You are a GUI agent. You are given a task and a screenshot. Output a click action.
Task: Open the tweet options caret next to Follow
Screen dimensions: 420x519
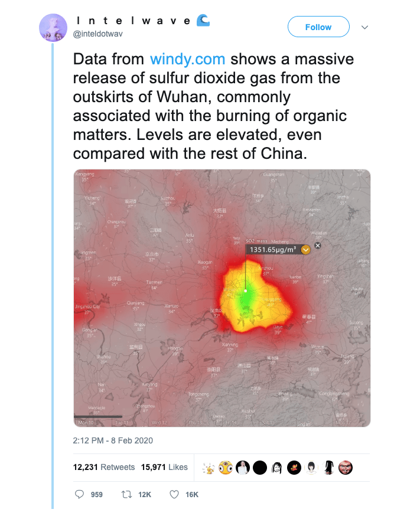pyautogui.click(x=364, y=27)
